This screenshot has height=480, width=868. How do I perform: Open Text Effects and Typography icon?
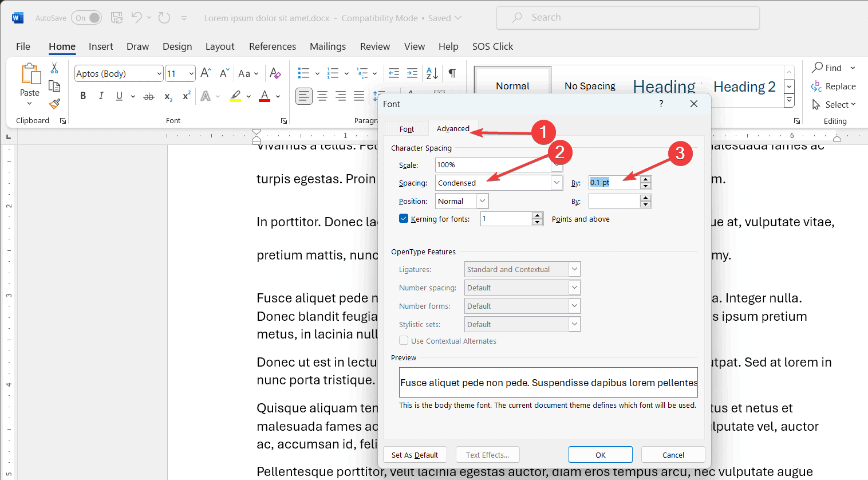pyautogui.click(x=206, y=96)
